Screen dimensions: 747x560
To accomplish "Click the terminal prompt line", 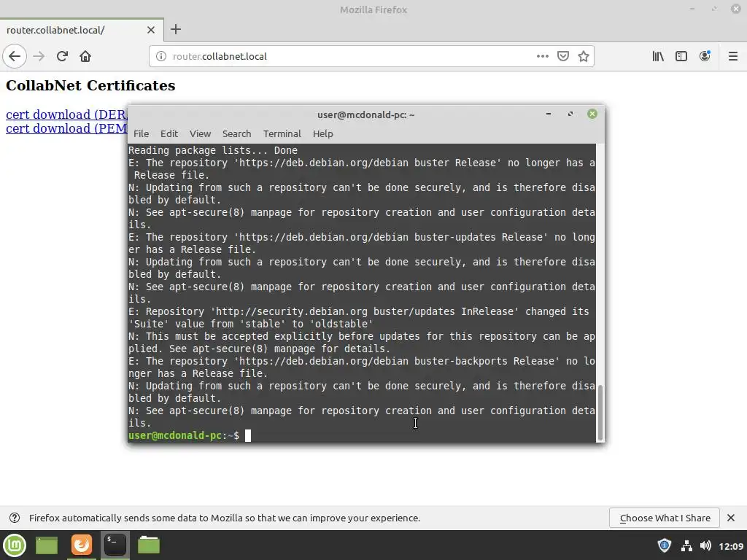I will (362, 435).
